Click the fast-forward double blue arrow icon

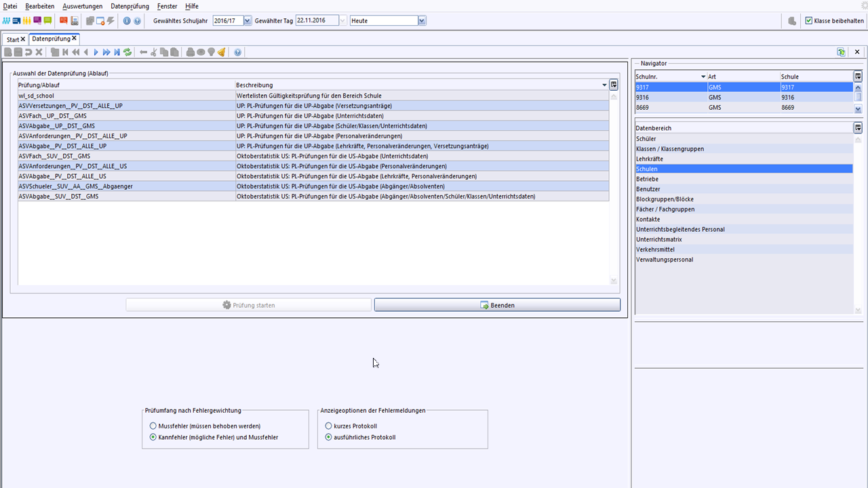pyautogui.click(x=106, y=52)
